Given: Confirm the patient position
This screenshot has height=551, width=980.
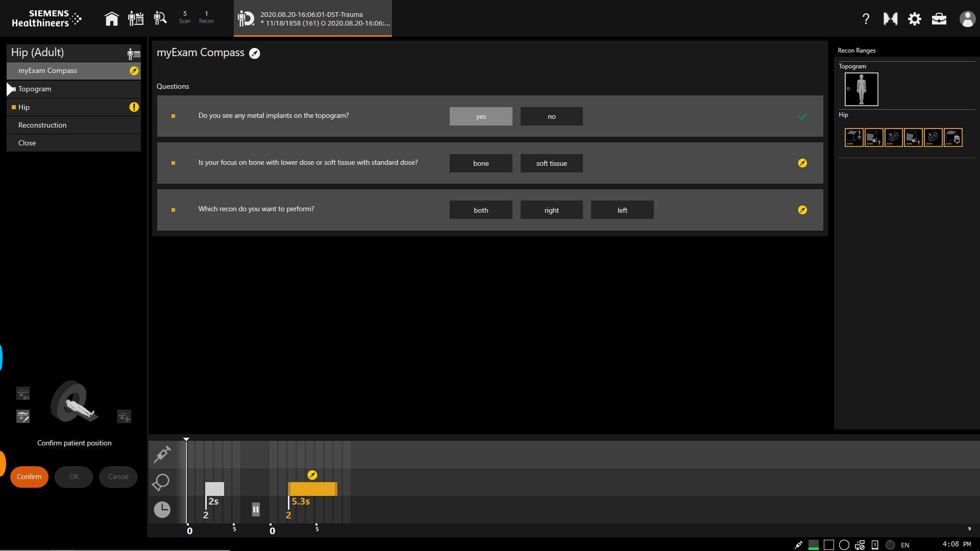Looking at the screenshot, I should (x=29, y=477).
